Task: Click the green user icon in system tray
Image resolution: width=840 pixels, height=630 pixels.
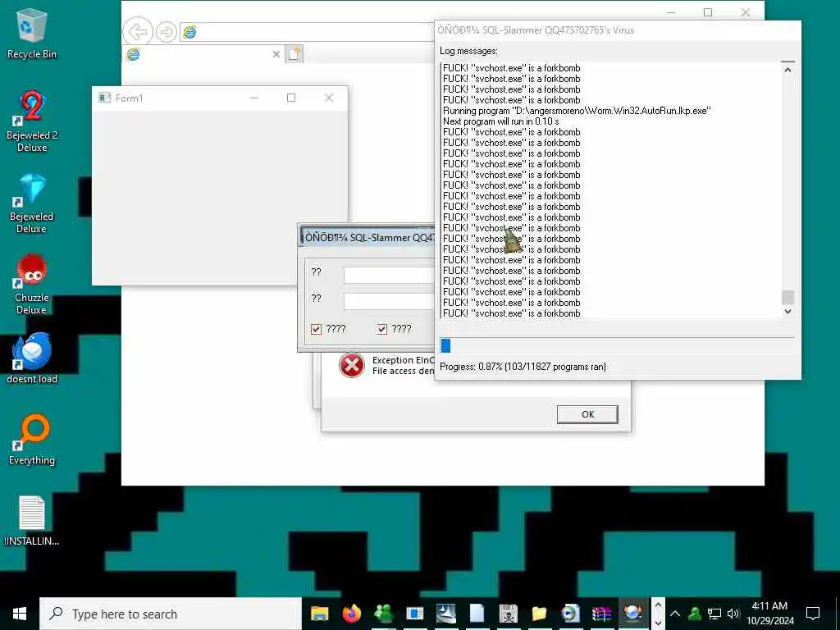Action: click(x=695, y=614)
